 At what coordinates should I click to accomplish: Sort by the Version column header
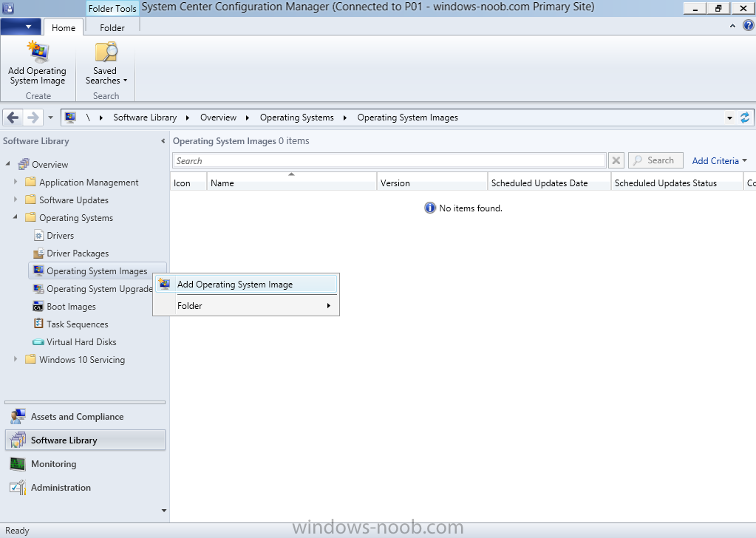point(432,183)
